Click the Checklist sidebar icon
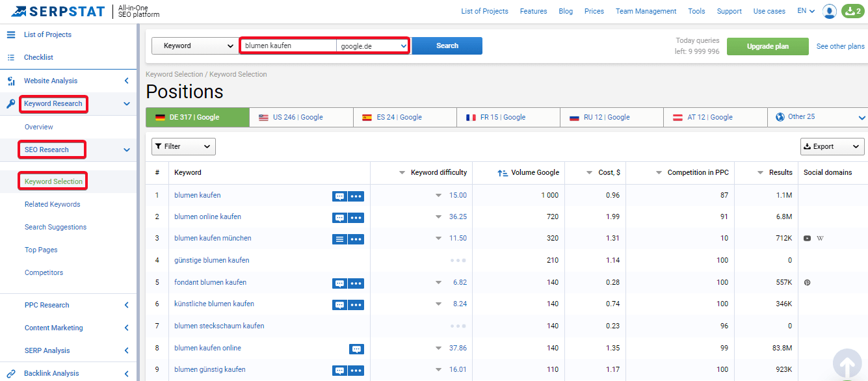The image size is (868, 381). (x=11, y=57)
